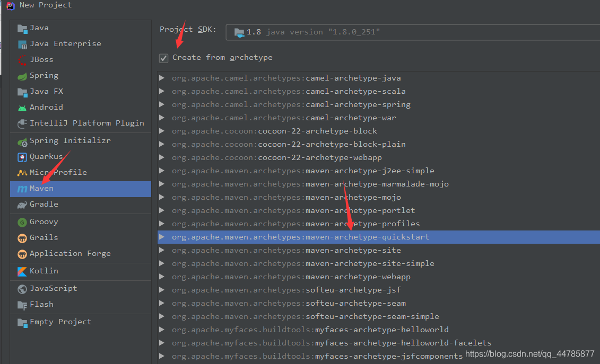Select softeu-archetype-jsf archetype
Image resolution: width=600 pixels, height=364 pixels.
[x=379, y=290]
